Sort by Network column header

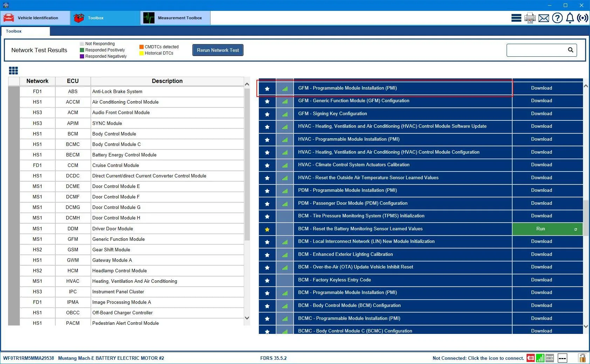(x=37, y=81)
